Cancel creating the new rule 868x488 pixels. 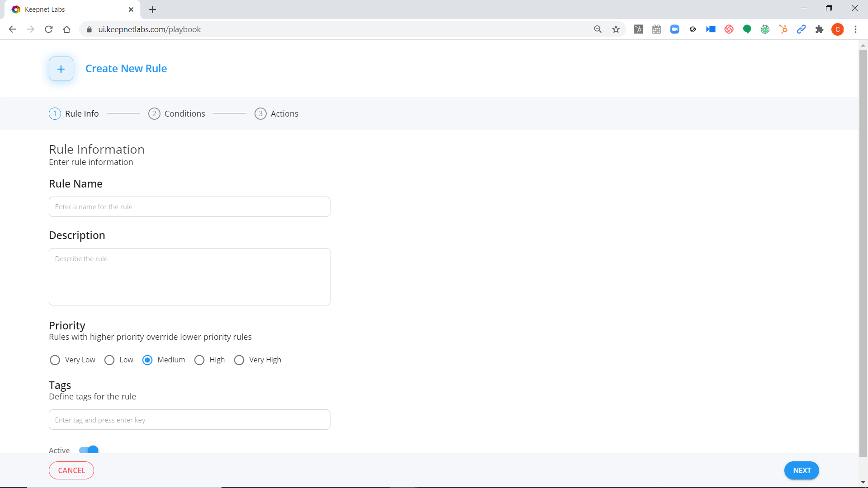pos(71,470)
